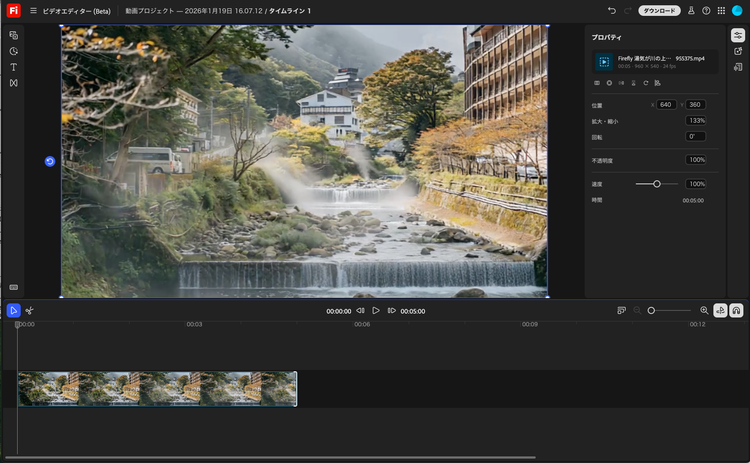750x463 pixels.
Task: Choose the razor cut tool
Action: tap(30, 311)
